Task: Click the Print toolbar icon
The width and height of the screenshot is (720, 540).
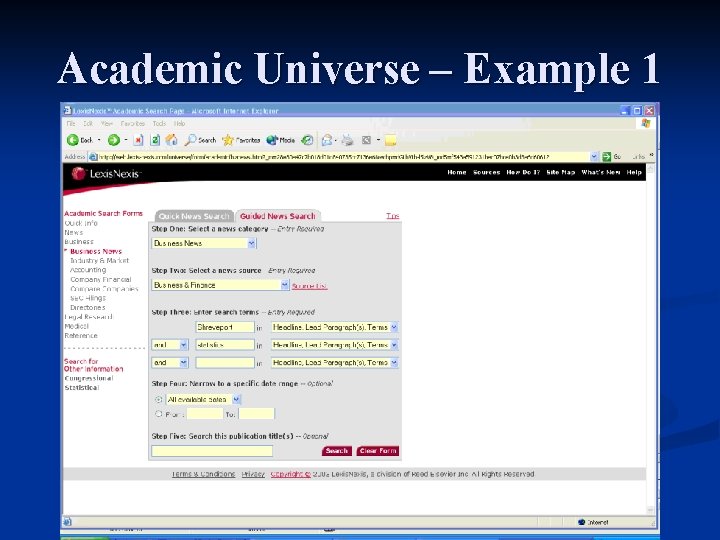Action: coord(348,140)
